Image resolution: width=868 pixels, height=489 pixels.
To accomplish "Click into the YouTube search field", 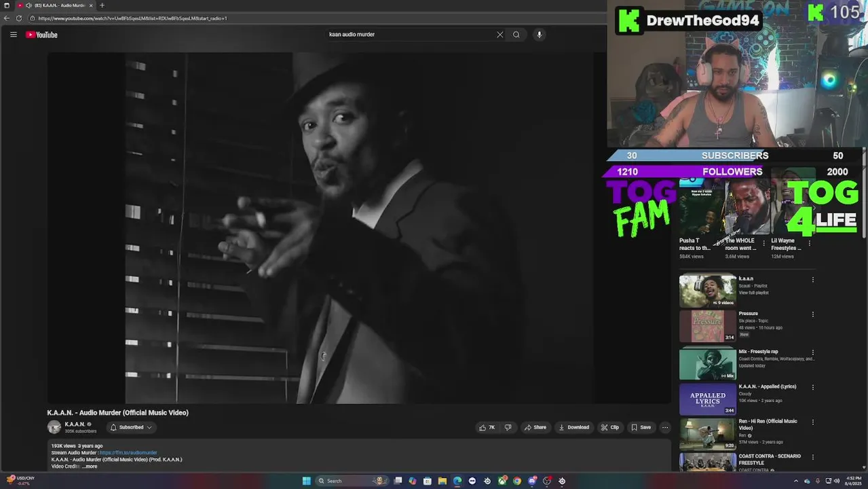I will click(x=411, y=35).
